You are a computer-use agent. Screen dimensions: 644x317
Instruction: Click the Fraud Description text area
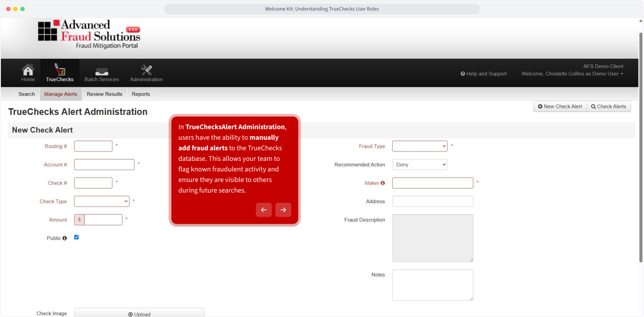point(433,238)
